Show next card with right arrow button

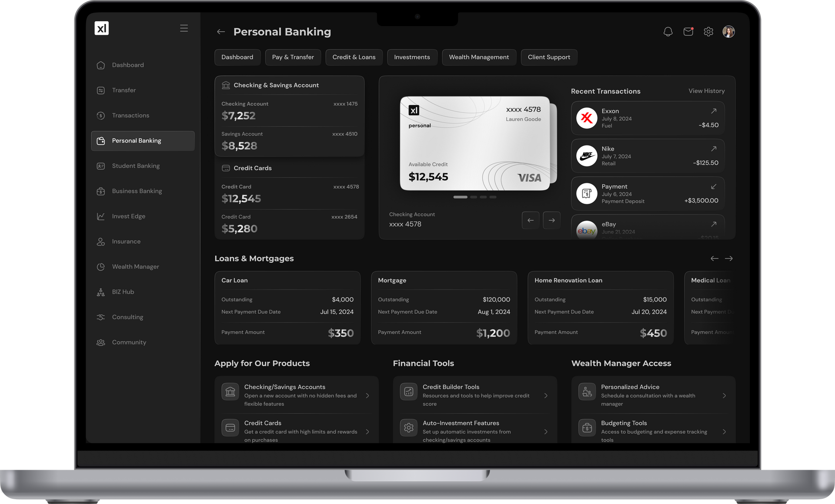tap(552, 220)
